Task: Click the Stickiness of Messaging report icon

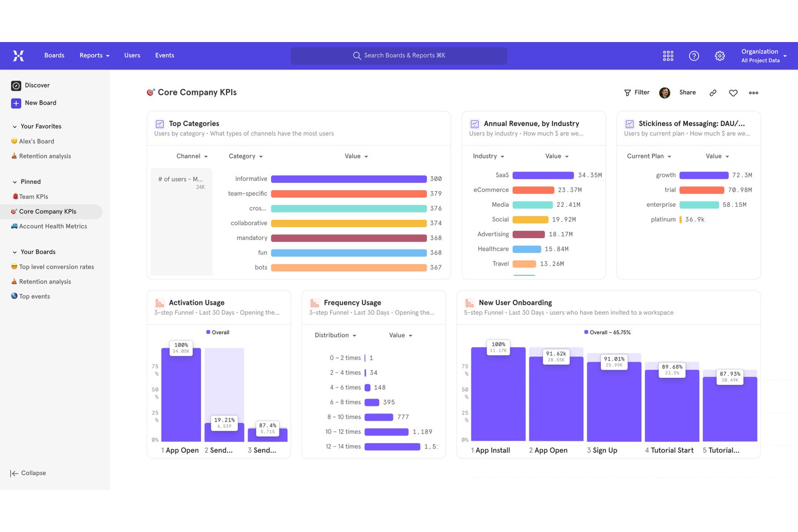Action: [629, 124]
